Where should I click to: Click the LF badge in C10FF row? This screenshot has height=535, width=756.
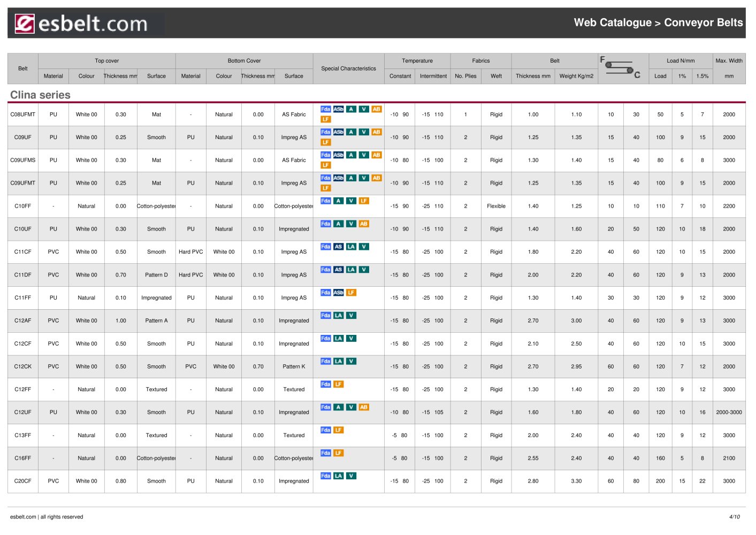point(364,201)
